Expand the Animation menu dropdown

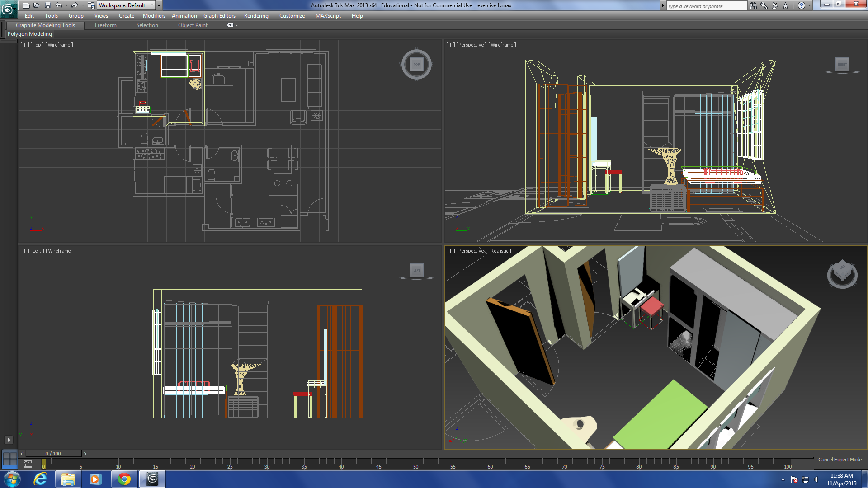pos(184,15)
